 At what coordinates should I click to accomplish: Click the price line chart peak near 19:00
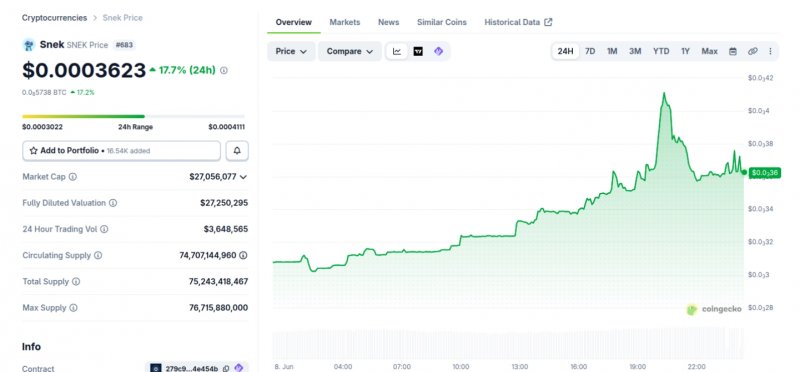point(664,94)
